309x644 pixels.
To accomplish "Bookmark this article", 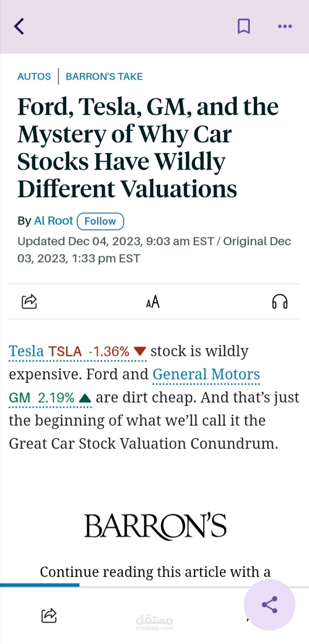I will coord(243,26).
